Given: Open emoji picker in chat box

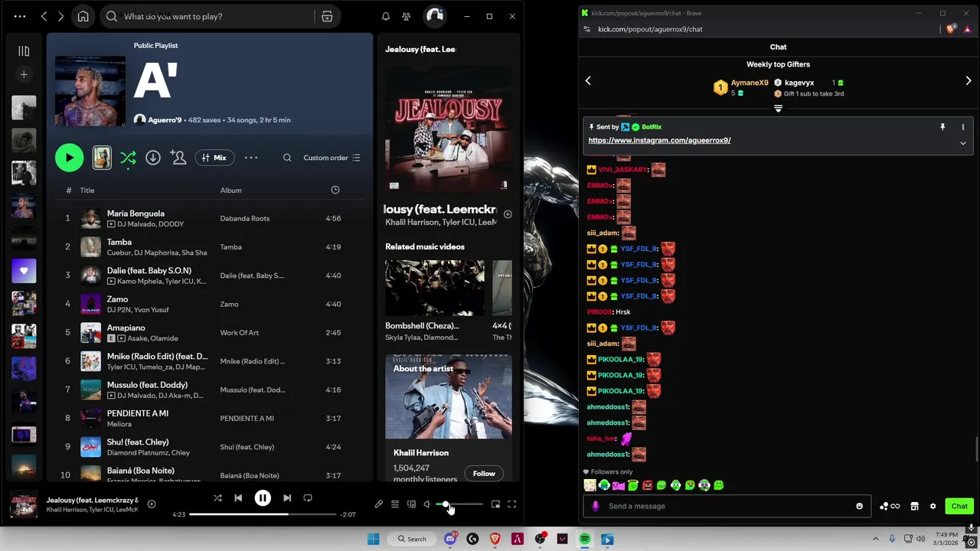Looking at the screenshot, I should pos(859,506).
